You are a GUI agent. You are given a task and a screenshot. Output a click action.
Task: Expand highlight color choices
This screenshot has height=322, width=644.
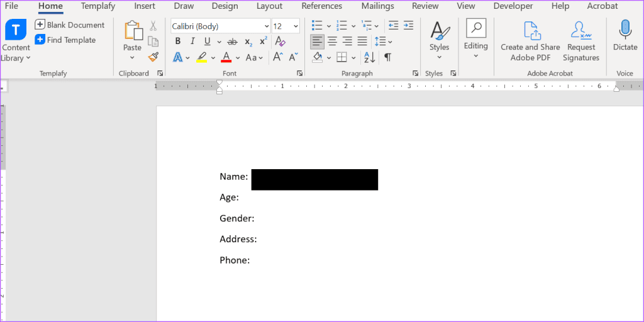(213, 57)
